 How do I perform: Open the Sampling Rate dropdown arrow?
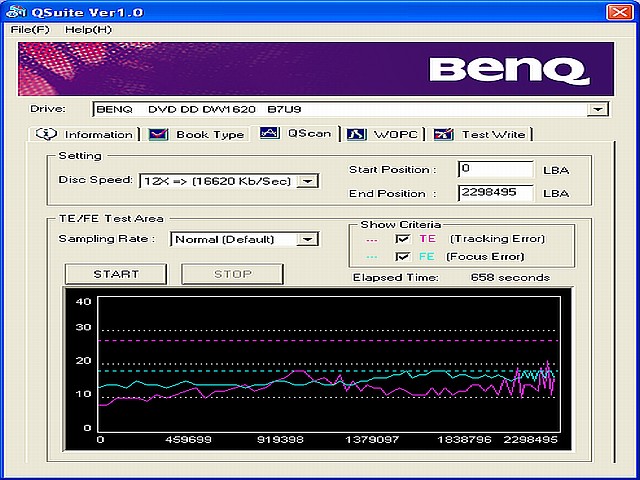click(307, 239)
